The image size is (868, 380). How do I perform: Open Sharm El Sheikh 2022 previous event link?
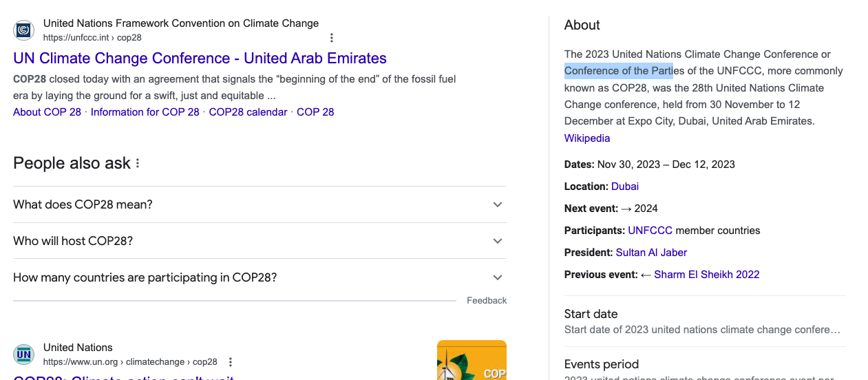pyautogui.click(x=707, y=275)
